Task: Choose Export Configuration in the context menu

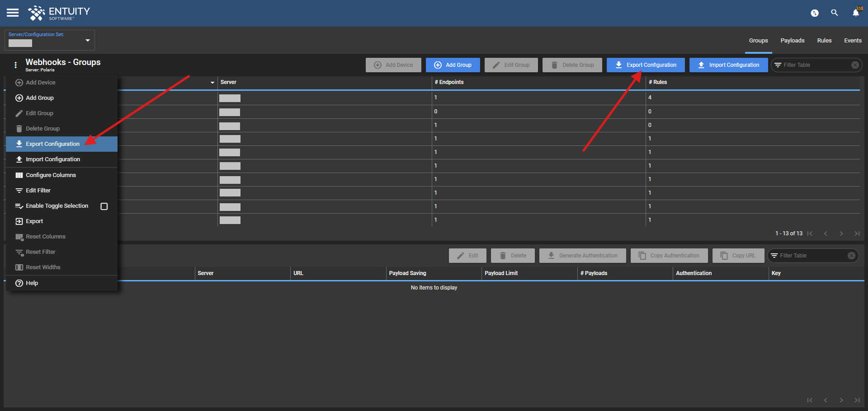Action: pos(61,144)
